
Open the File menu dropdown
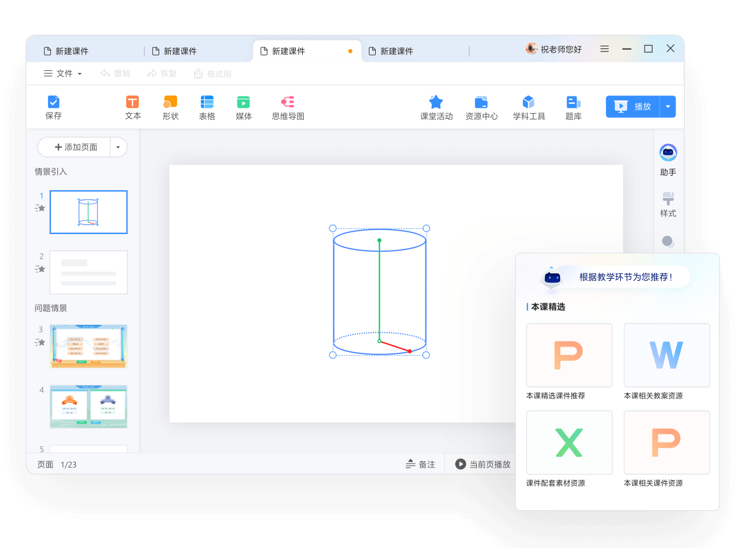(x=63, y=74)
